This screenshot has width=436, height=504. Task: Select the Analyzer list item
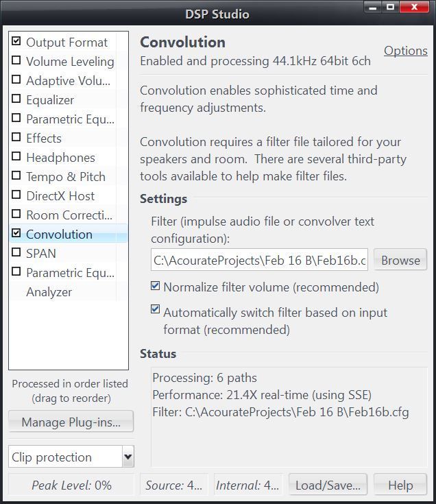(49, 292)
